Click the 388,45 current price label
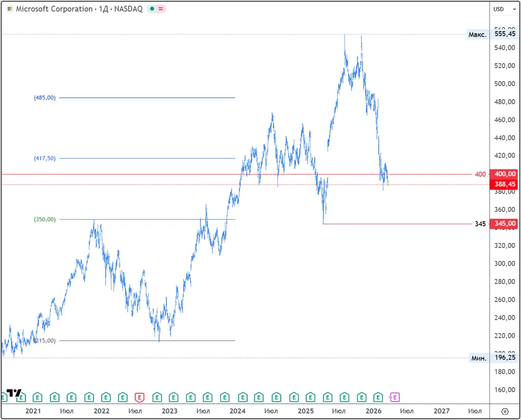Image resolution: width=521 pixels, height=420 pixels. pos(504,184)
